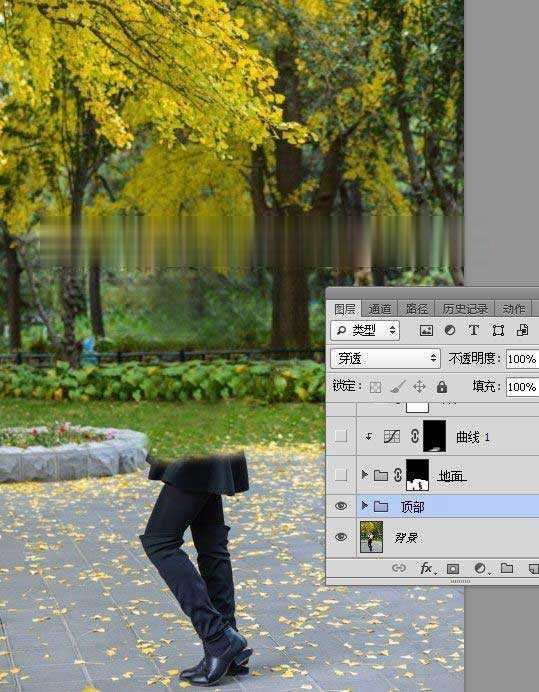The width and height of the screenshot is (539, 692).
Task: Open the 类型 filter dropdown
Action: click(x=365, y=330)
